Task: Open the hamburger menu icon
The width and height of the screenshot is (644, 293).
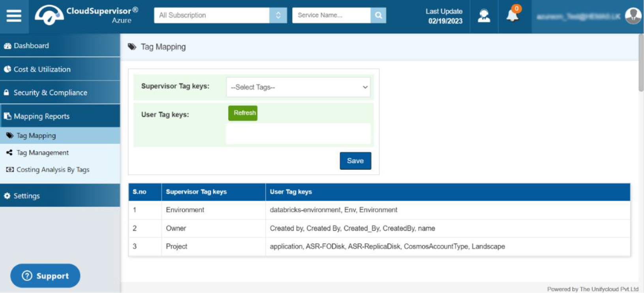Action: (x=14, y=16)
